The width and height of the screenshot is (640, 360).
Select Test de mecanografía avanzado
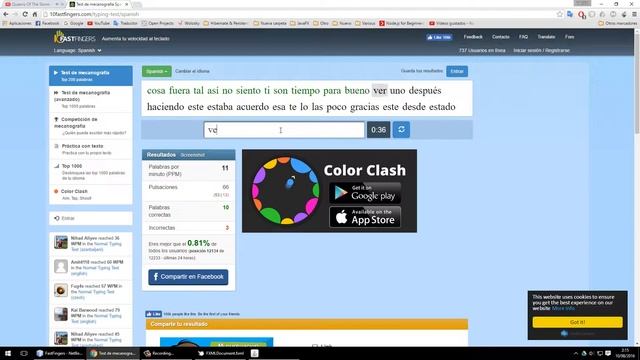click(x=91, y=99)
